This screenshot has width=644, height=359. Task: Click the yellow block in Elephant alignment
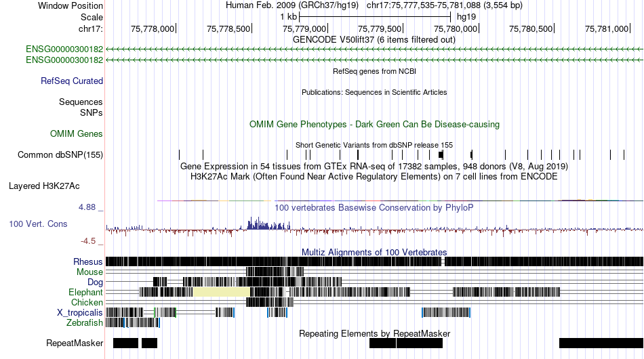[x=222, y=292]
